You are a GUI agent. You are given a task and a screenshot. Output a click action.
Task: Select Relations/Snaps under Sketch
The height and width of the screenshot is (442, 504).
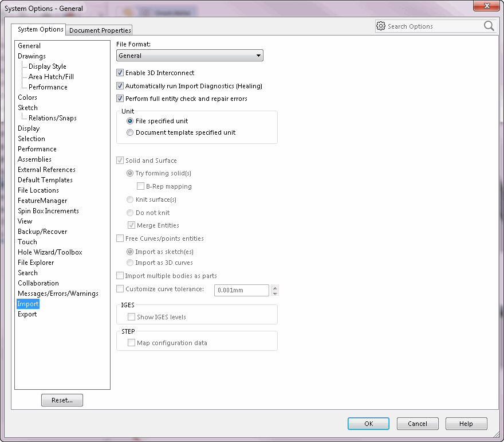52,118
